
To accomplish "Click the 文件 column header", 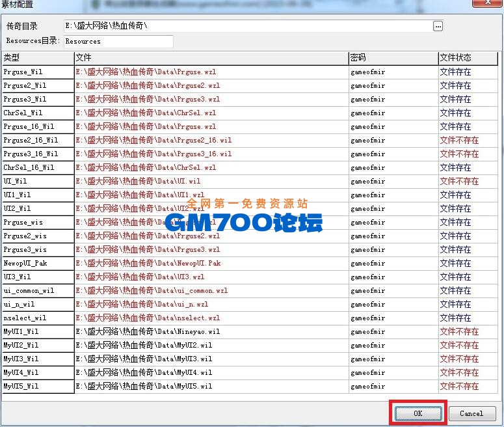I will coord(211,58).
